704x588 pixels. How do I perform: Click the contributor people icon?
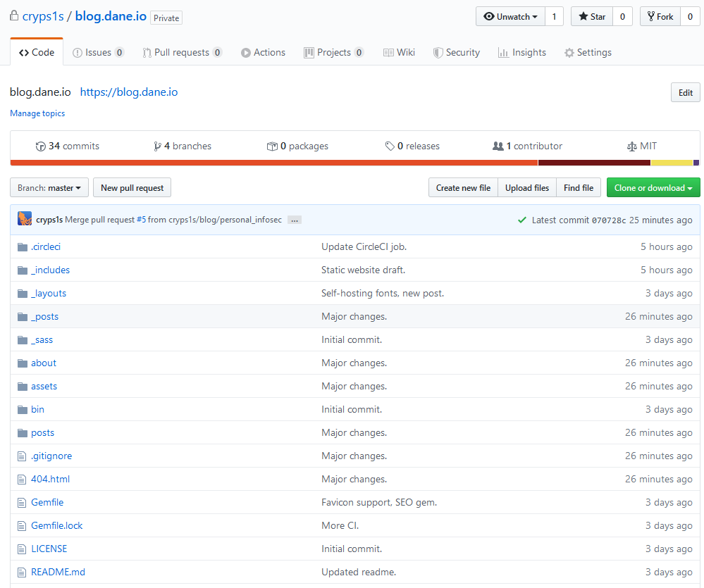(x=498, y=146)
